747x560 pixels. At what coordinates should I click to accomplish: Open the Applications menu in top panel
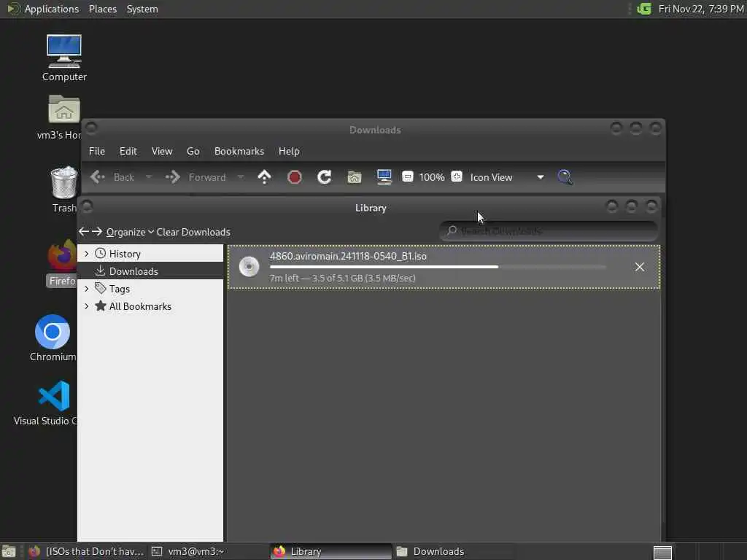click(x=52, y=9)
